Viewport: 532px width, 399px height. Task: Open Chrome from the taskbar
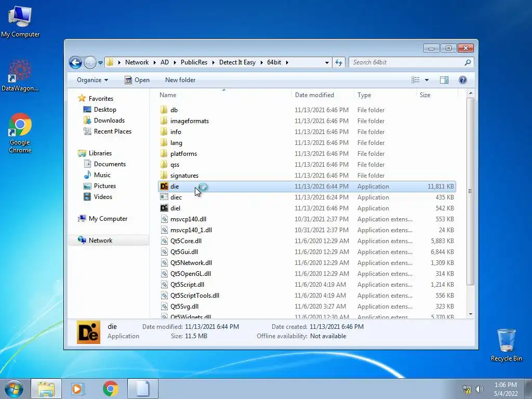tap(110, 389)
